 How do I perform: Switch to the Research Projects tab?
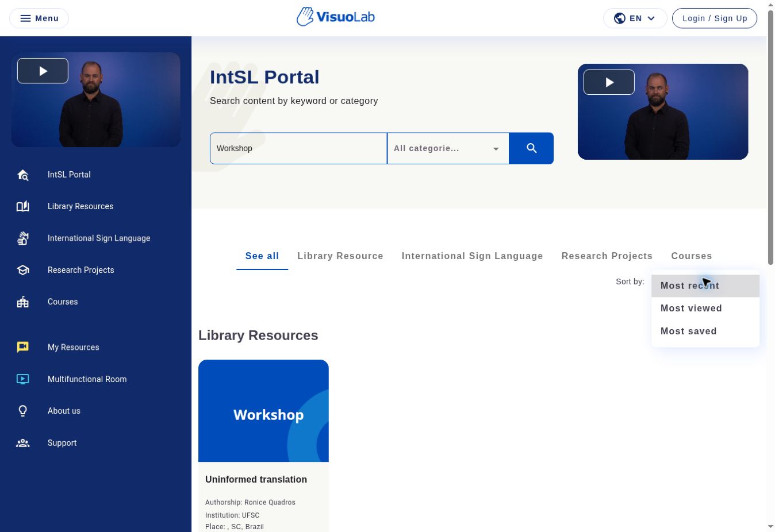tap(607, 256)
